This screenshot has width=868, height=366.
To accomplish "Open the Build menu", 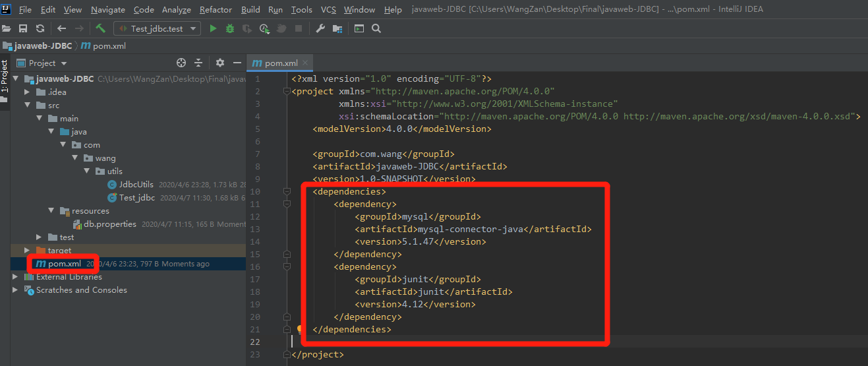I will [251, 9].
